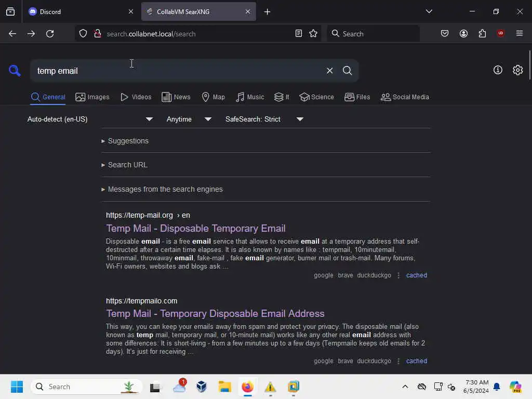
Task: Open the weather widget with badge 1
Action: [179, 386]
